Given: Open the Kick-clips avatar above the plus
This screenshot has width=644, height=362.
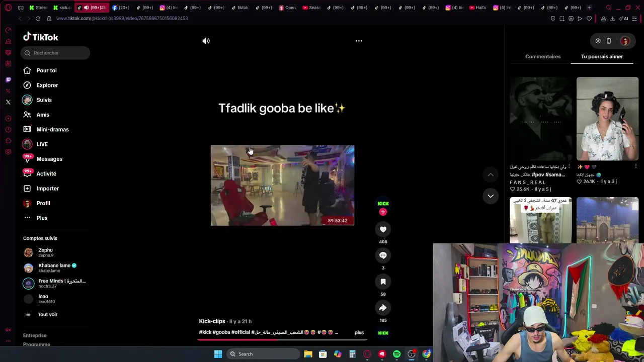Looking at the screenshot, I should coord(383,203).
